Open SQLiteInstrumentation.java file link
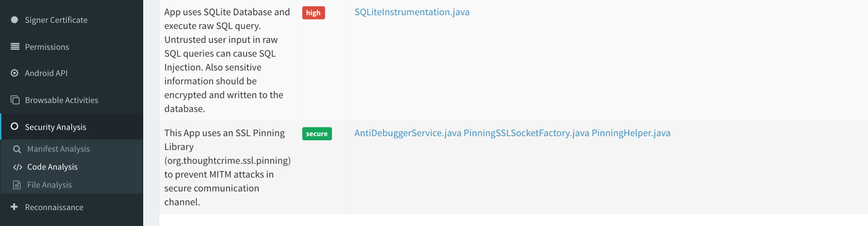The height and width of the screenshot is (226, 868). pos(412,12)
